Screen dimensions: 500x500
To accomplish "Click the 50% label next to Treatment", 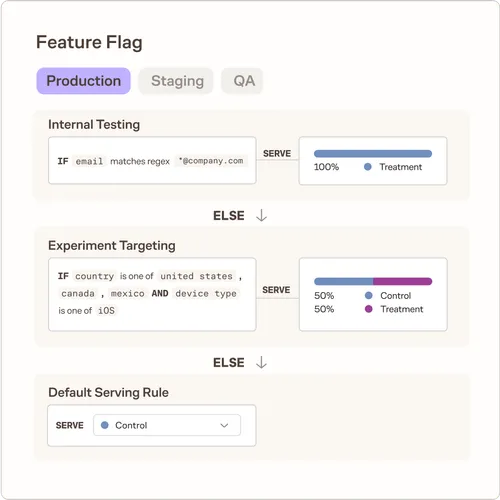I will [324, 309].
